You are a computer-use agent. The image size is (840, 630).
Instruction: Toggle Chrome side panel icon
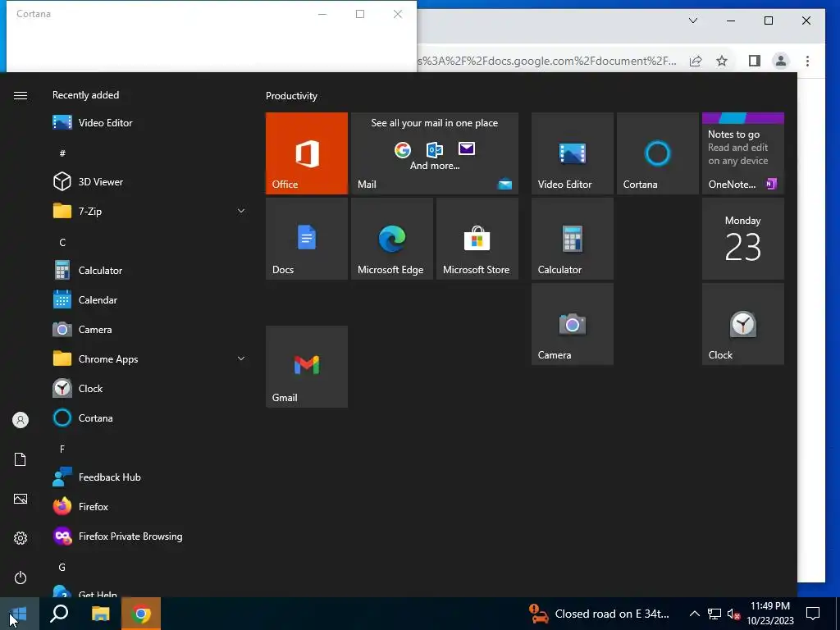(755, 61)
